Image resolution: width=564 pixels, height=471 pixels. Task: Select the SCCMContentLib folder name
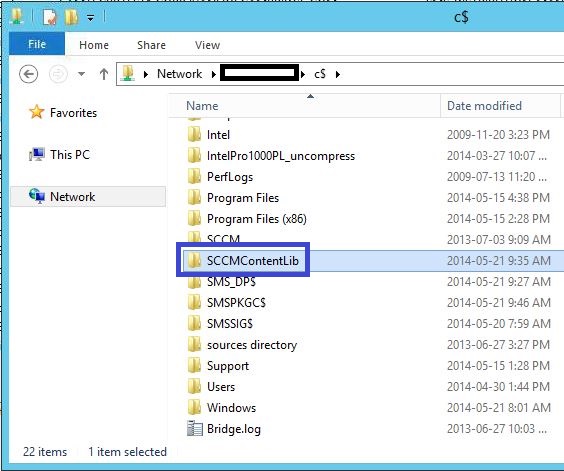(253, 261)
